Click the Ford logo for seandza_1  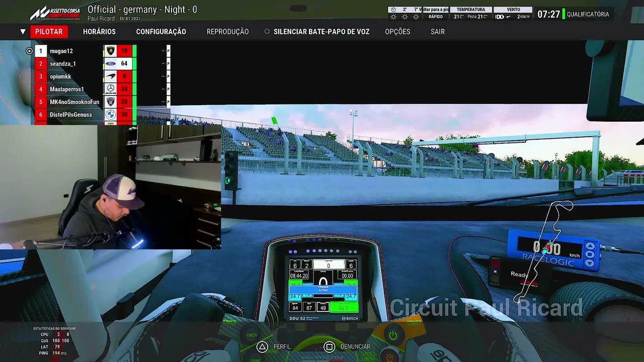(x=110, y=64)
